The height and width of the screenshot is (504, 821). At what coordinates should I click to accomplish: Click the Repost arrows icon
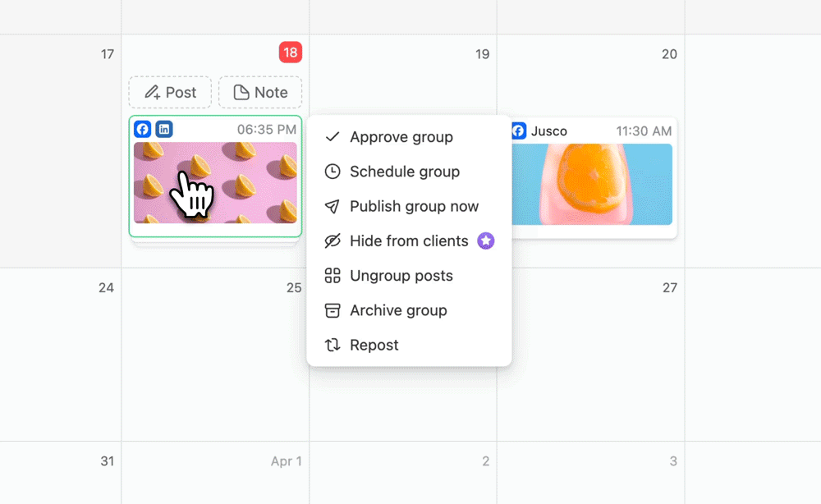[332, 345]
